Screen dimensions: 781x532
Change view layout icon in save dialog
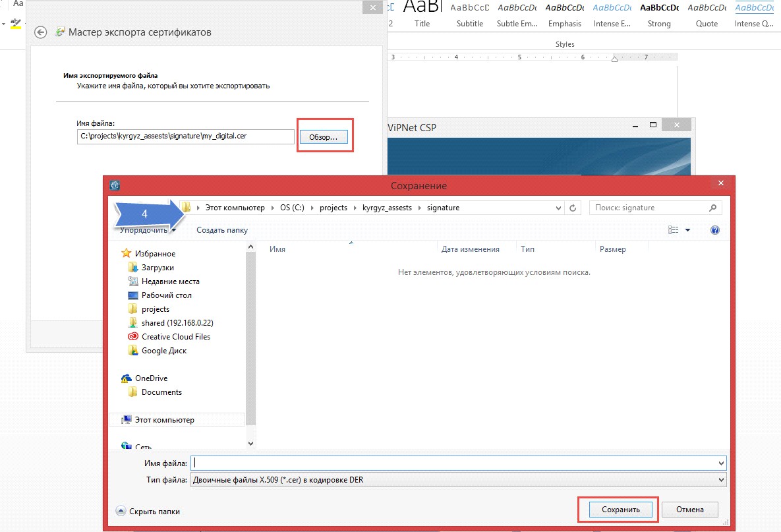pyautogui.click(x=674, y=229)
